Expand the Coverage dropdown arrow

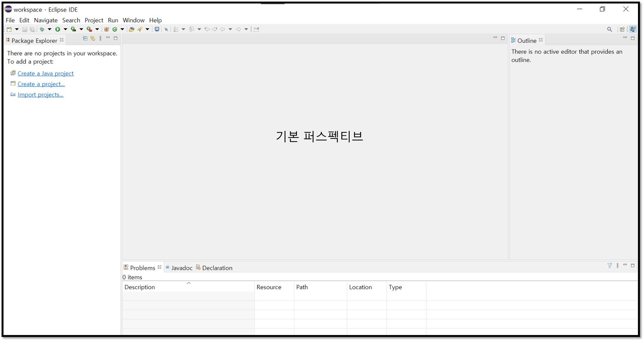pos(81,30)
